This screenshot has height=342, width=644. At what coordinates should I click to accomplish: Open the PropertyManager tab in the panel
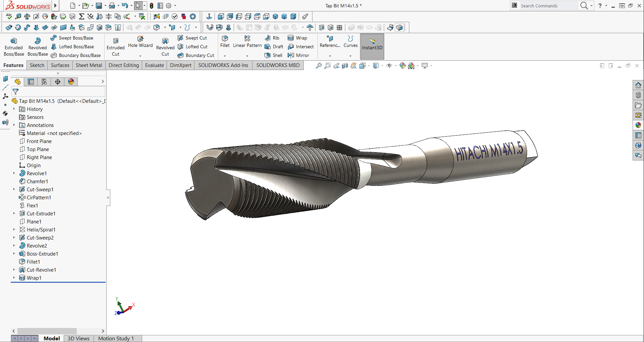click(x=31, y=82)
